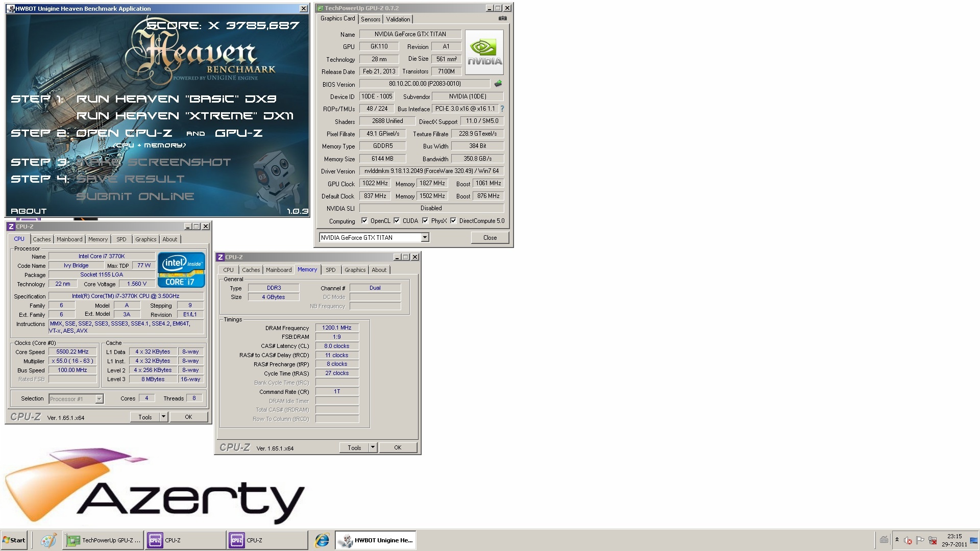Click RUN HEAVEN "XTREME" DX11
Viewport: 980px width, 551px height.
coord(185,116)
